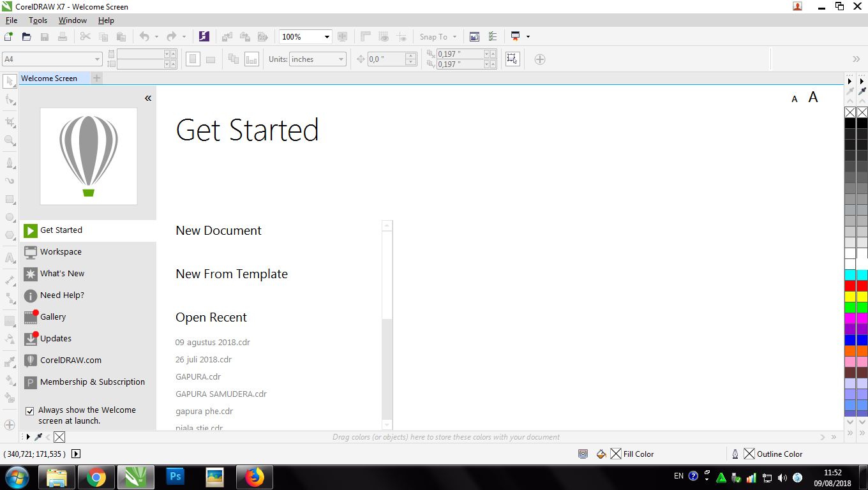Screen dimensions: 868x490
Task: Click the Redo arrow icon
Action: tap(171, 36)
